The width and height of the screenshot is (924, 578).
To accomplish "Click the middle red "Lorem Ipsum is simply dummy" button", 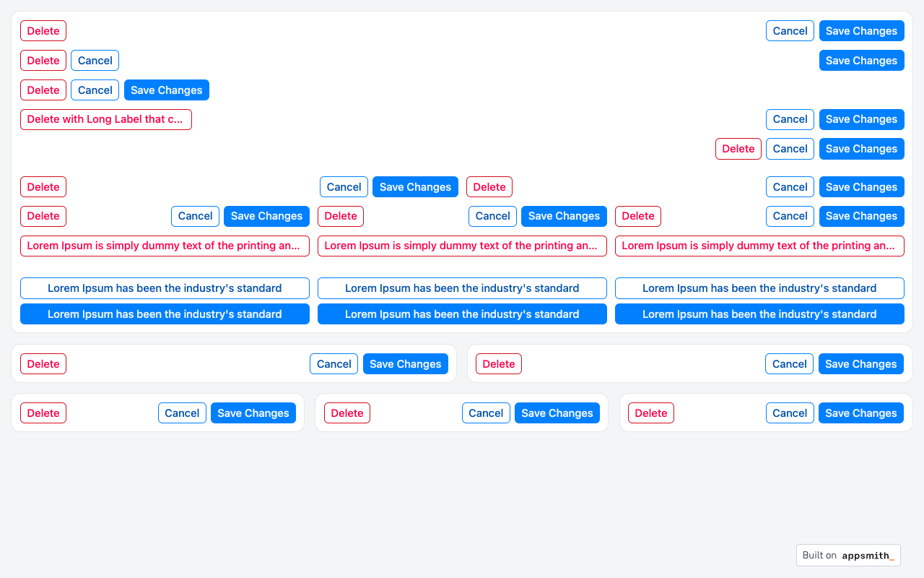I will click(462, 246).
